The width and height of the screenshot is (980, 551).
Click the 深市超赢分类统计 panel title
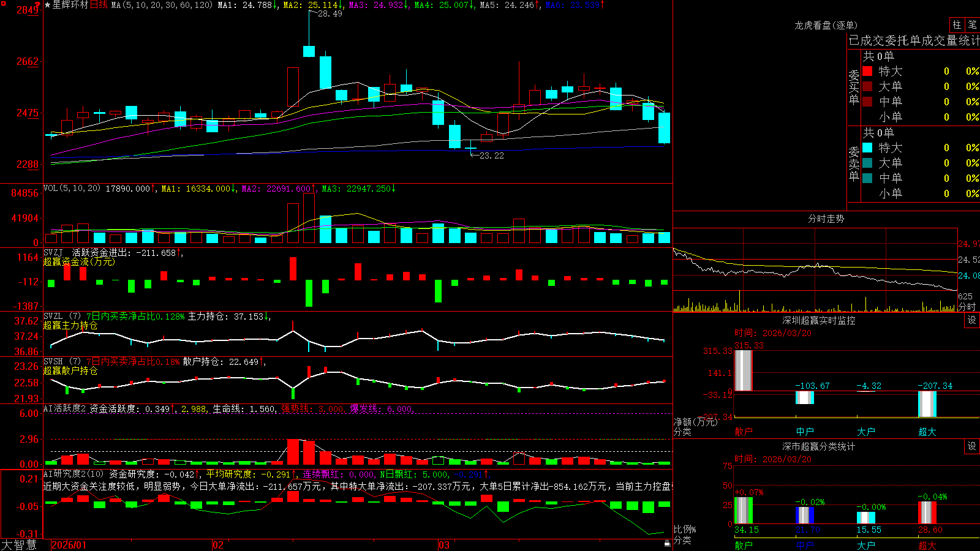(x=819, y=446)
